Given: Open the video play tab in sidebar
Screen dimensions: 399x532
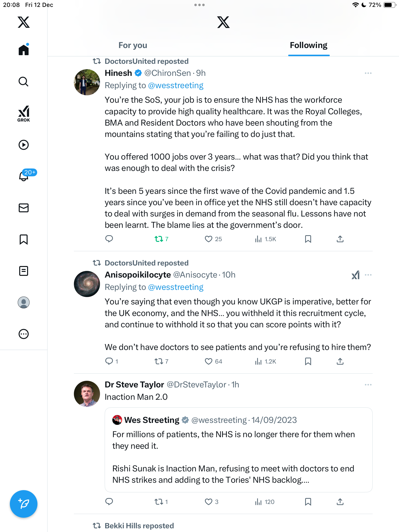Looking at the screenshot, I should tap(24, 145).
